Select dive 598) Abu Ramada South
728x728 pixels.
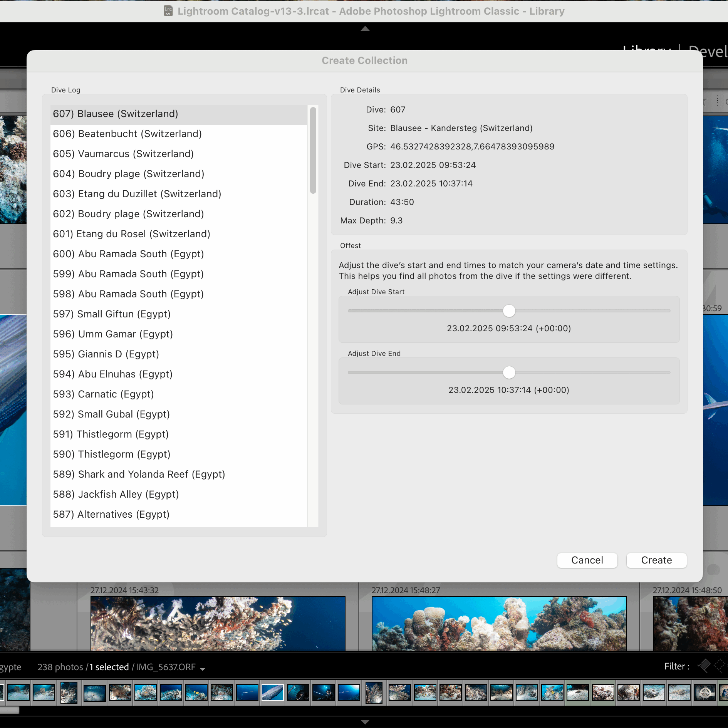tap(179, 294)
